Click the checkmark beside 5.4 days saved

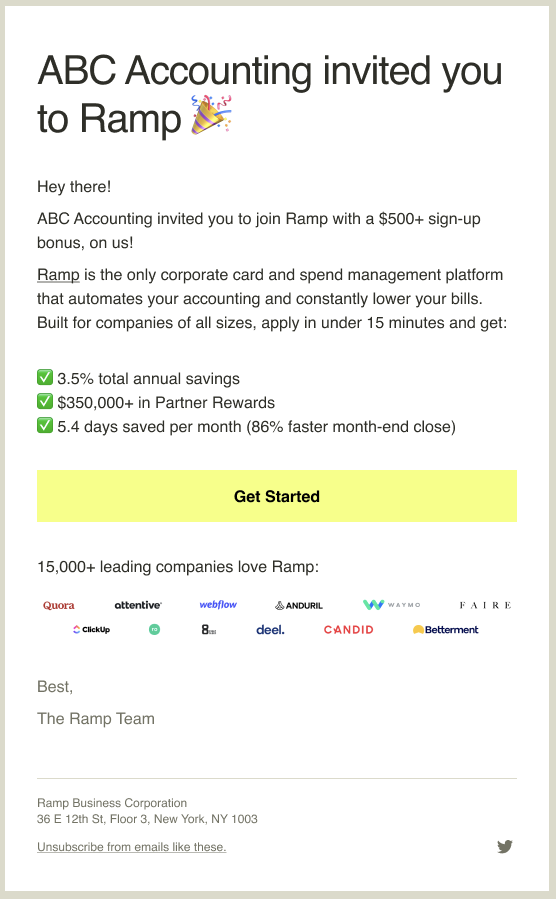(45, 426)
